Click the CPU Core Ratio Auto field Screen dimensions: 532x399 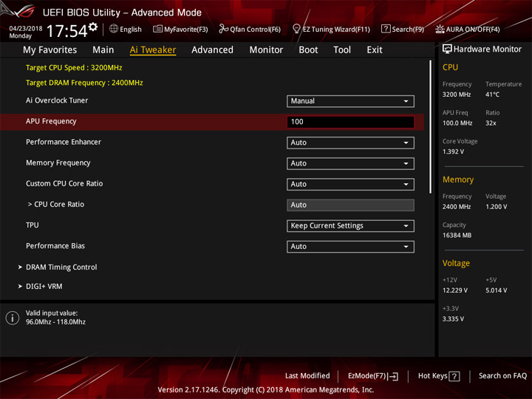[350, 205]
